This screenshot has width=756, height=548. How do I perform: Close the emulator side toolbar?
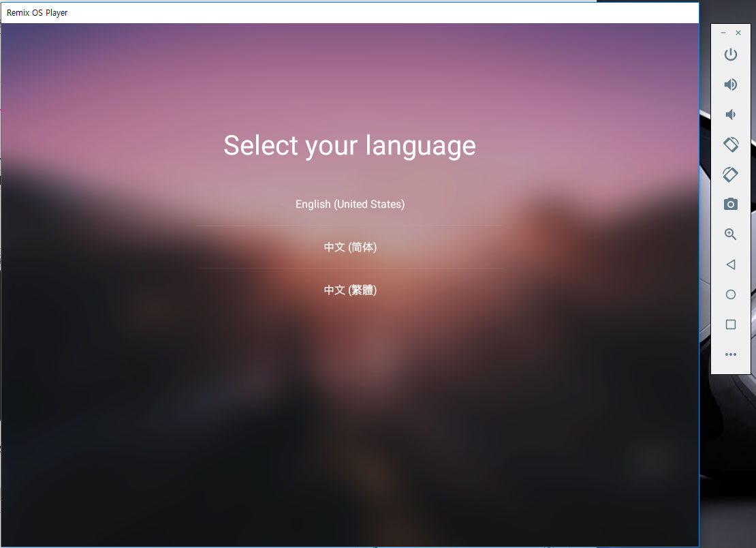point(738,33)
